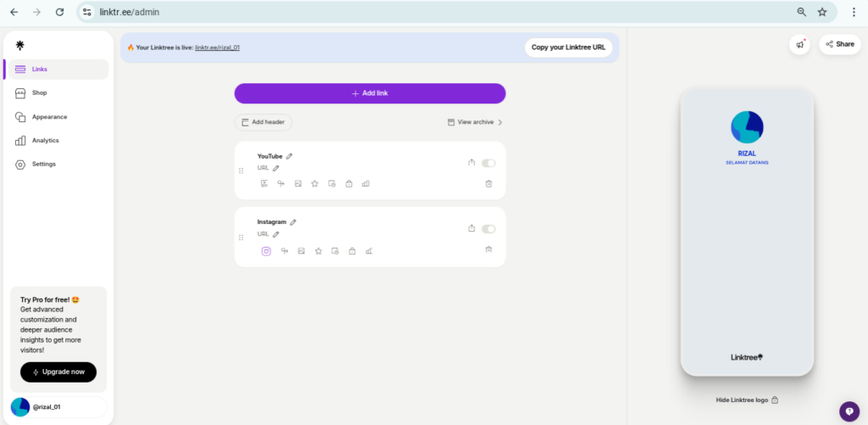Screen dimensions: 868x425
Task: Bookmark this page with star
Action: tap(822, 12)
